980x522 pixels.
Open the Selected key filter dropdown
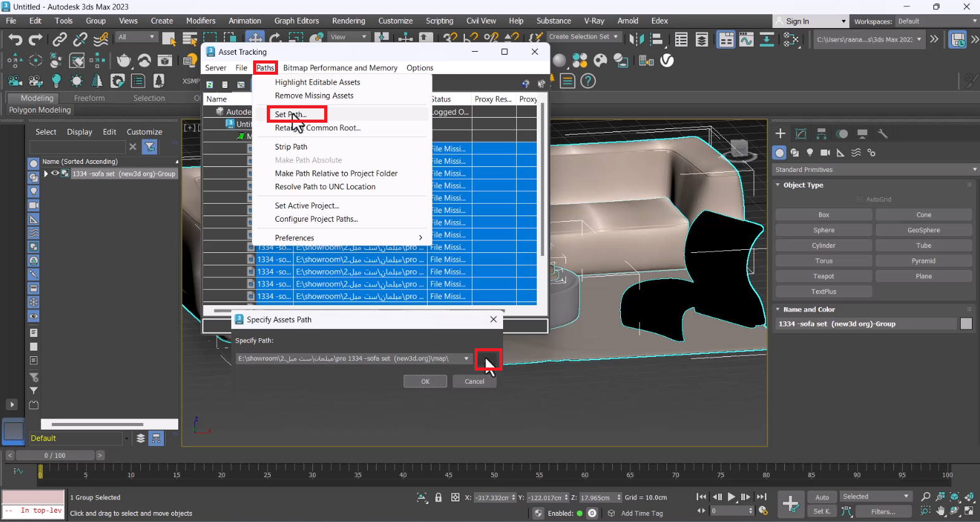pos(876,496)
